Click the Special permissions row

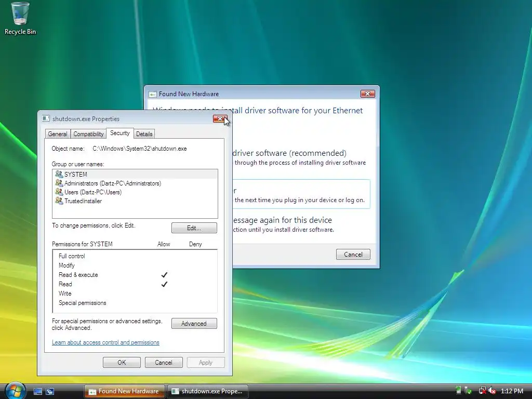click(135, 303)
